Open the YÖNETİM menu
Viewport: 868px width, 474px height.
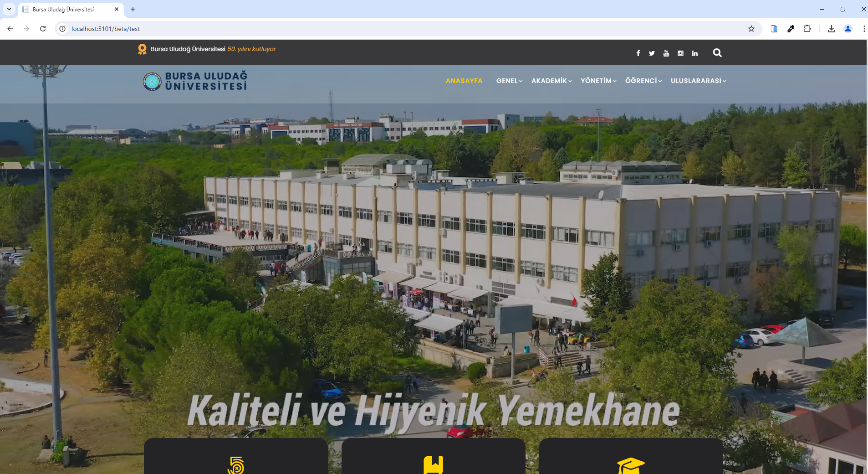598,81
